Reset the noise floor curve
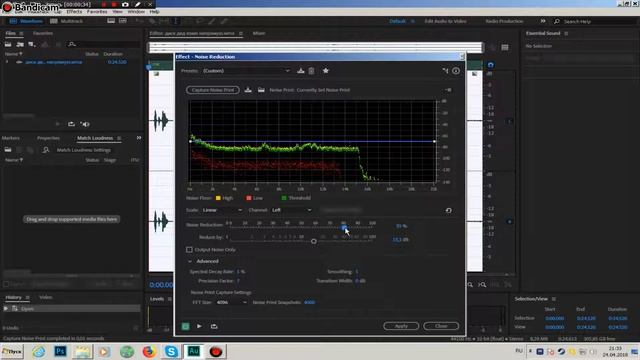640x360 pixels. click(x=448, y=210)
